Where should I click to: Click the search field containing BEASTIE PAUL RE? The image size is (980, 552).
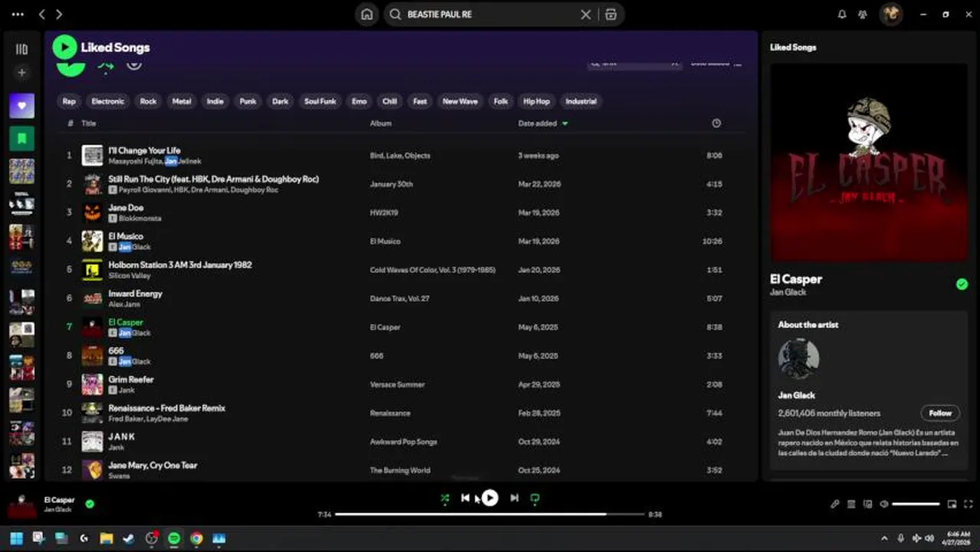491,15
